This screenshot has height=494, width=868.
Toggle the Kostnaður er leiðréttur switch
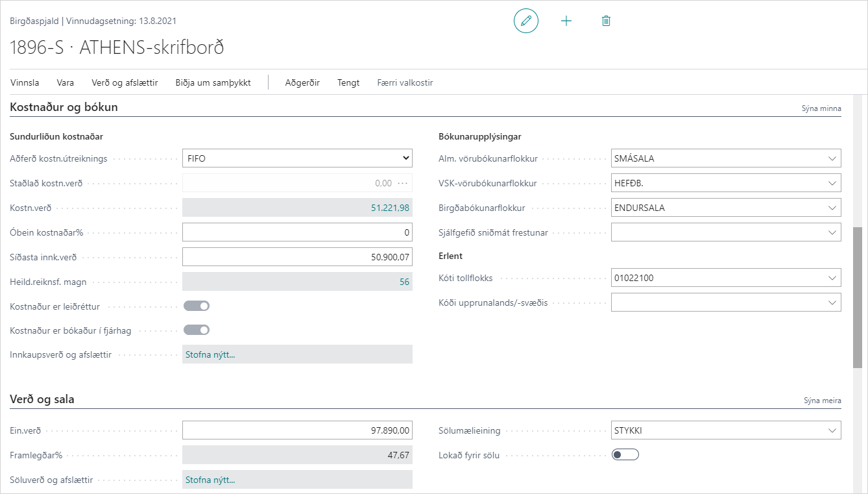pos(197,306)
